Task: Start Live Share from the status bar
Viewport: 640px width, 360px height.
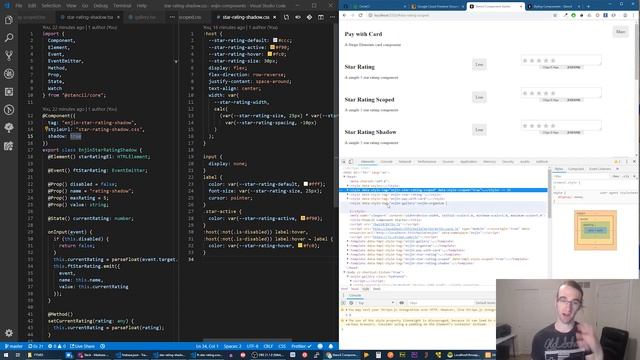Action: pos(82,346)
